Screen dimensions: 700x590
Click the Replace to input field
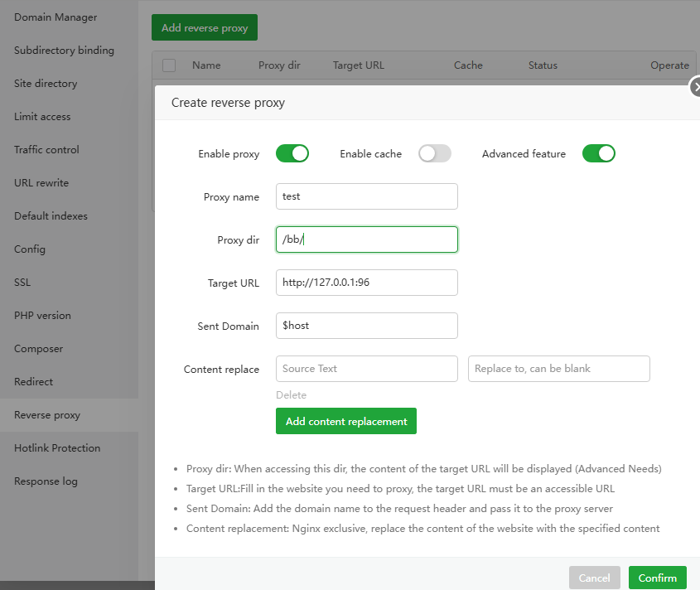[558, 369]
